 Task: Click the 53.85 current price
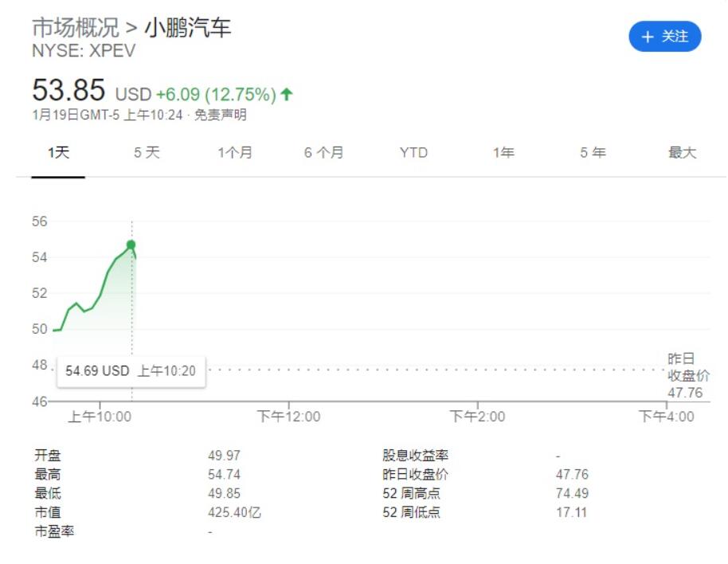pos(68,89)
